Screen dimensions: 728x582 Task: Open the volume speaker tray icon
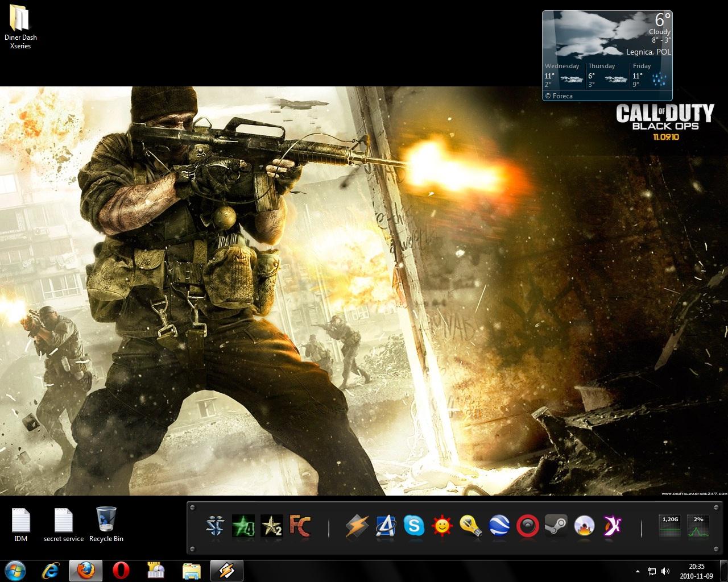point(665,571)
